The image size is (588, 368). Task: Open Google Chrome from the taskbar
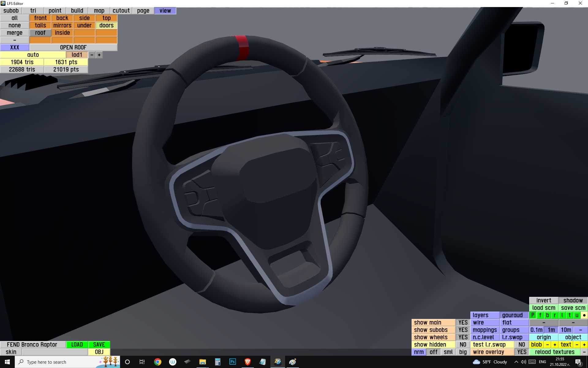[x=158, y=362]
